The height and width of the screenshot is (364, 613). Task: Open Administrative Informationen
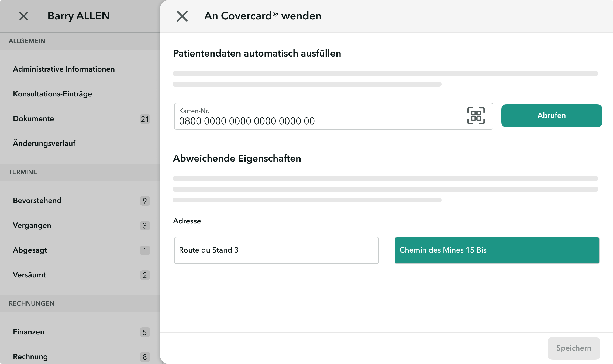[x=64, y=69]
